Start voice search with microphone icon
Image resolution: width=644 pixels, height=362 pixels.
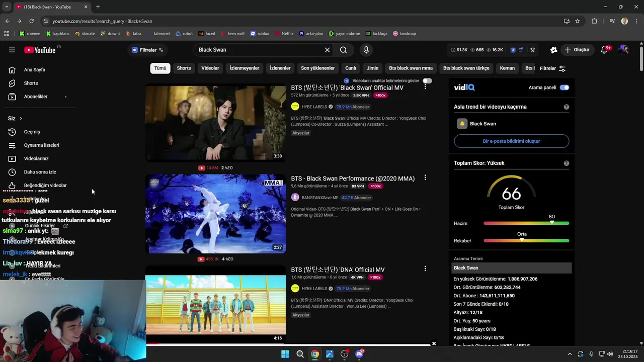366,50
